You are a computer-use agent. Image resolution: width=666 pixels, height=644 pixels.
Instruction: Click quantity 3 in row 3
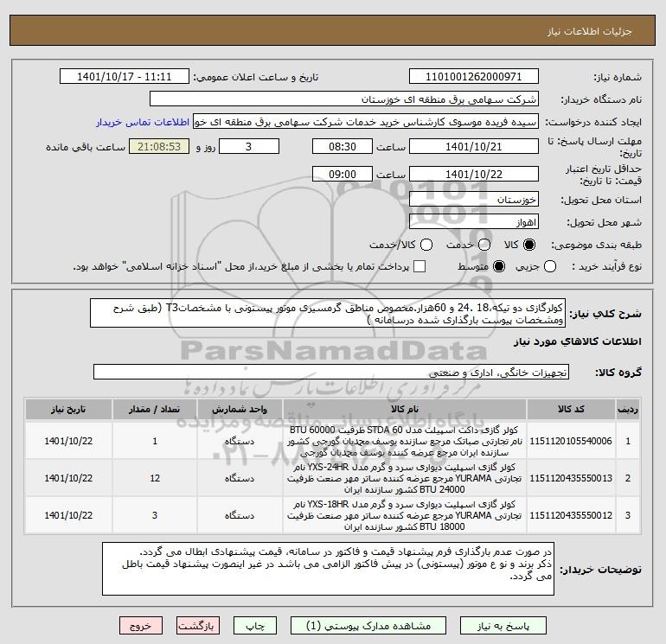click(155, 515)
